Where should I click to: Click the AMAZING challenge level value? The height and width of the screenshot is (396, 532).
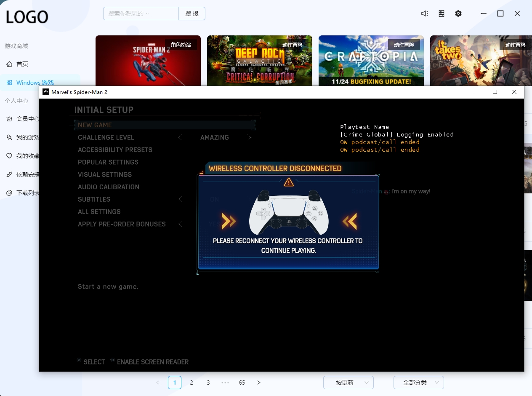click(x=215, y=137)
